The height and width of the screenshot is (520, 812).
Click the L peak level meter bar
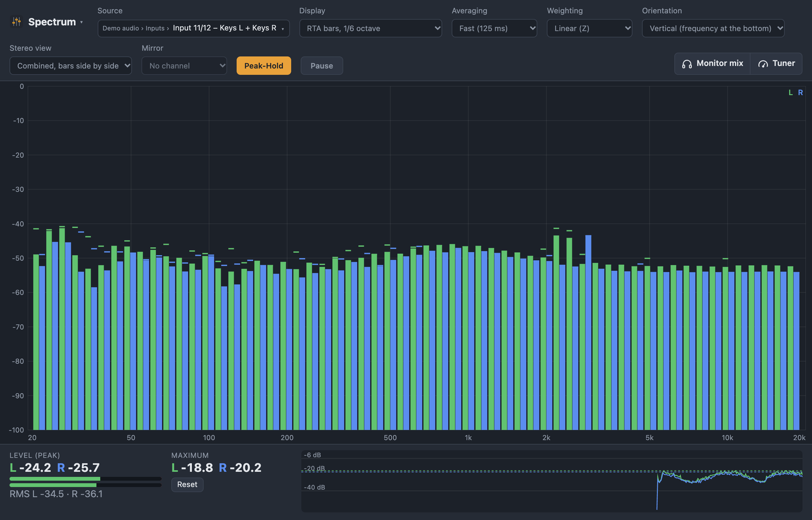coord(85,478)
